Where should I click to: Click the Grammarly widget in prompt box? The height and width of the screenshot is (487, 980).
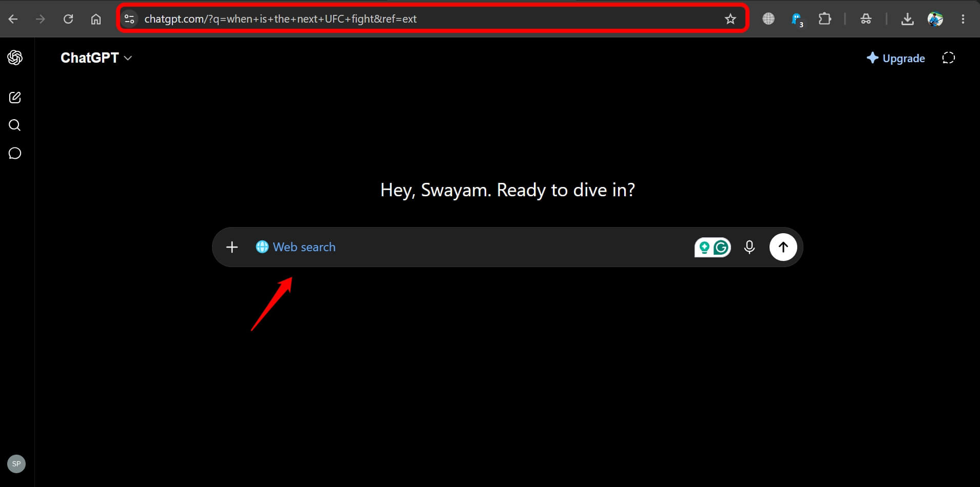point(713,248)
